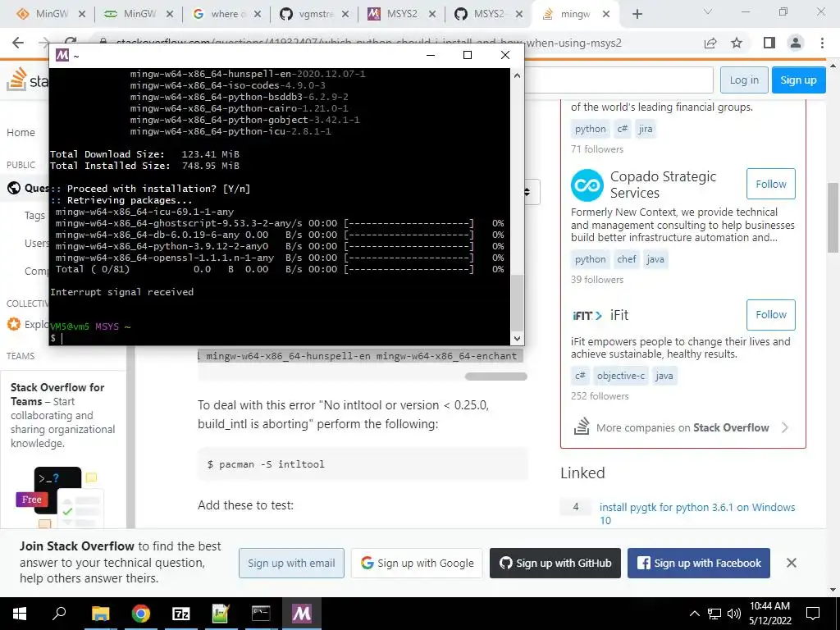Open the Windows Start menu
Image resolution: width=840 pixels, height=630 pixels.
click(x=20, y=614)
